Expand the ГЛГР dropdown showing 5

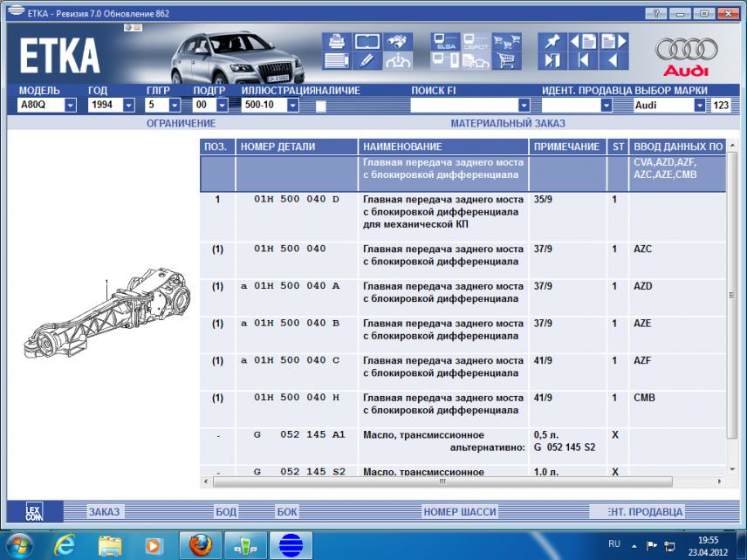coord(175,106)
